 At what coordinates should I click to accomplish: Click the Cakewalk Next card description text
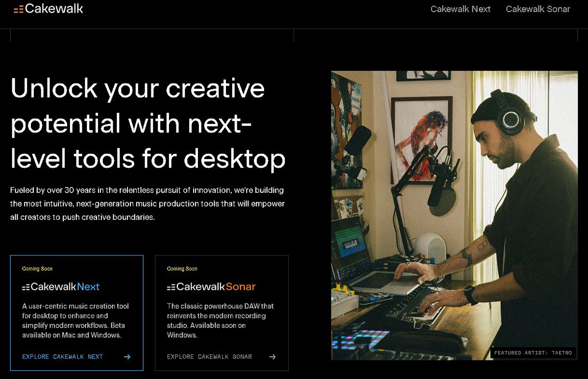tap(75, 321)
